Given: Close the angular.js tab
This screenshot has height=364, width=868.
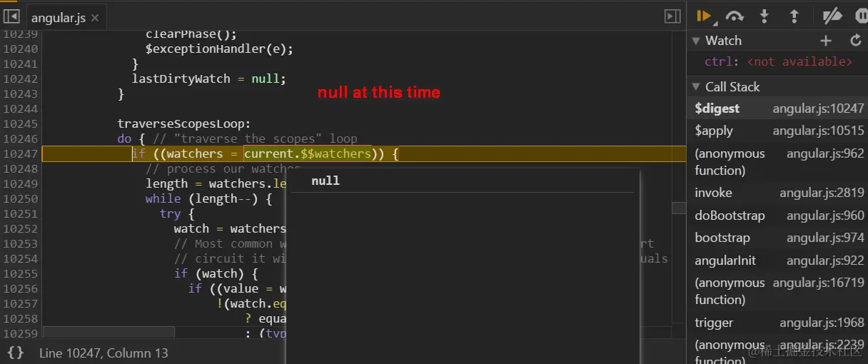Looking at the screenshot, I should click(96, 18).
